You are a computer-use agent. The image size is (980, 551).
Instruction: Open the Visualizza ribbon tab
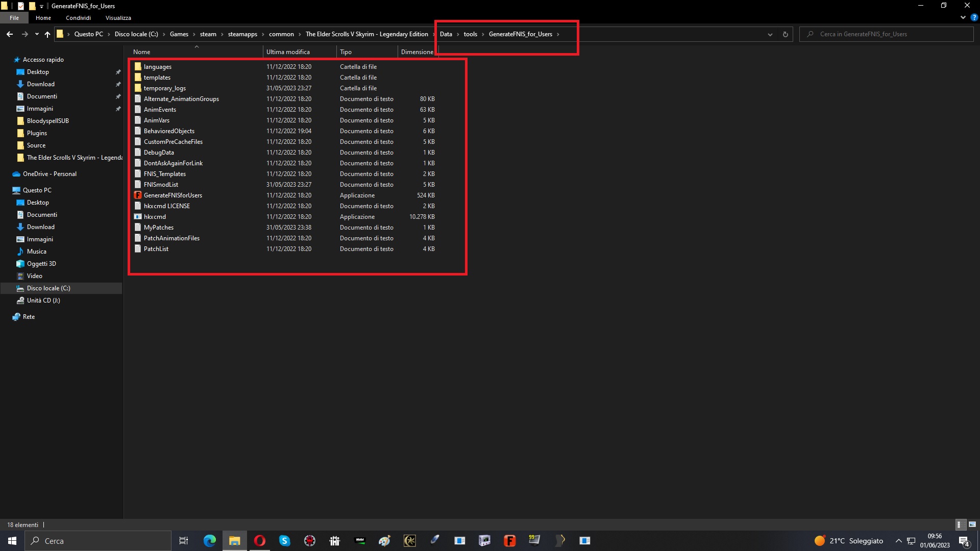pyautogui.click(x=118, y=18)
